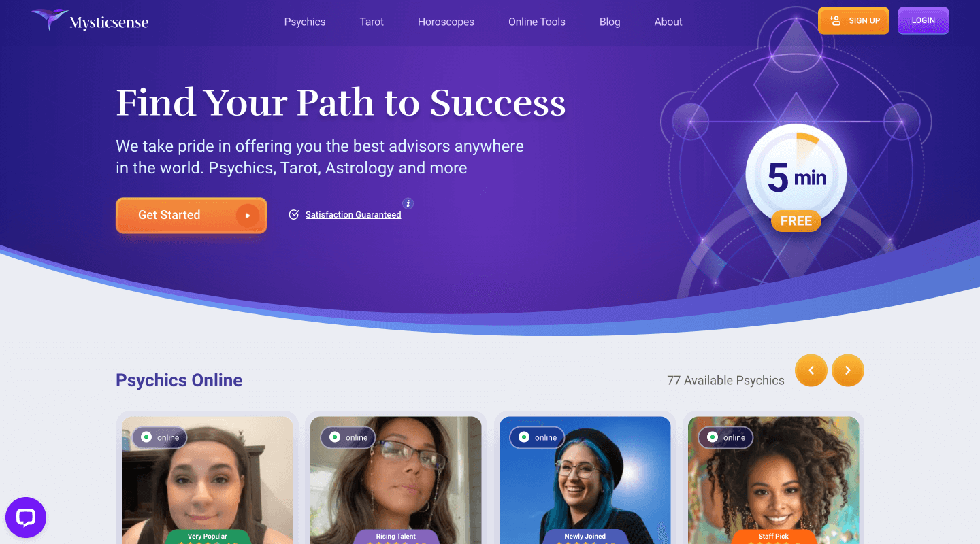Image resolution: width=980 pixels, height=544 pixels.
Task: Open the Psychics menu
Action: 305,22
